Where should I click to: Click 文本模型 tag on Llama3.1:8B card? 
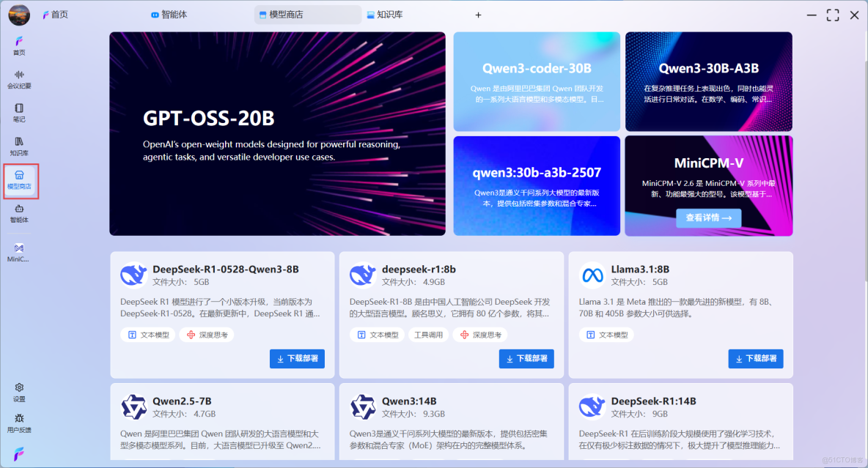(607, 335)
